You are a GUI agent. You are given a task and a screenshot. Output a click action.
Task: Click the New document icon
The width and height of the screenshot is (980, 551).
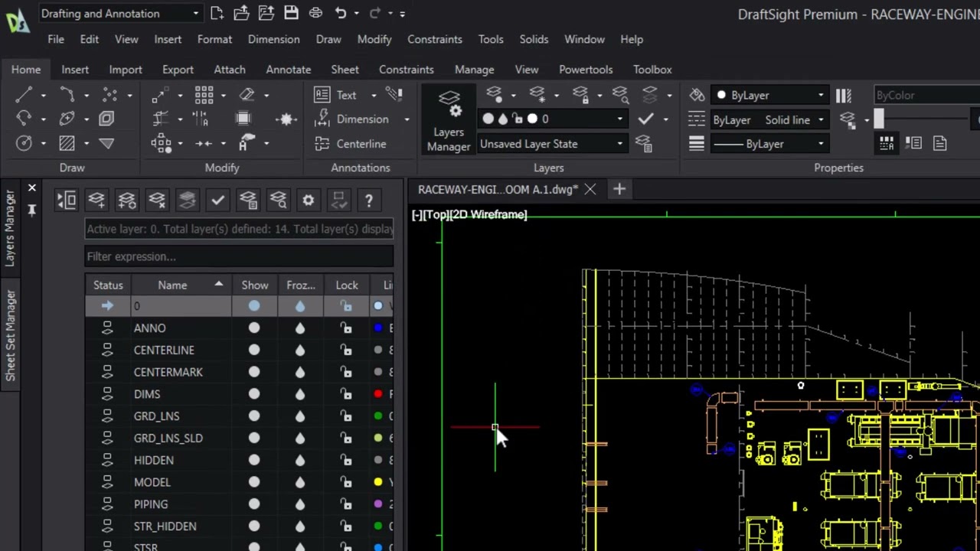point(217,13)
